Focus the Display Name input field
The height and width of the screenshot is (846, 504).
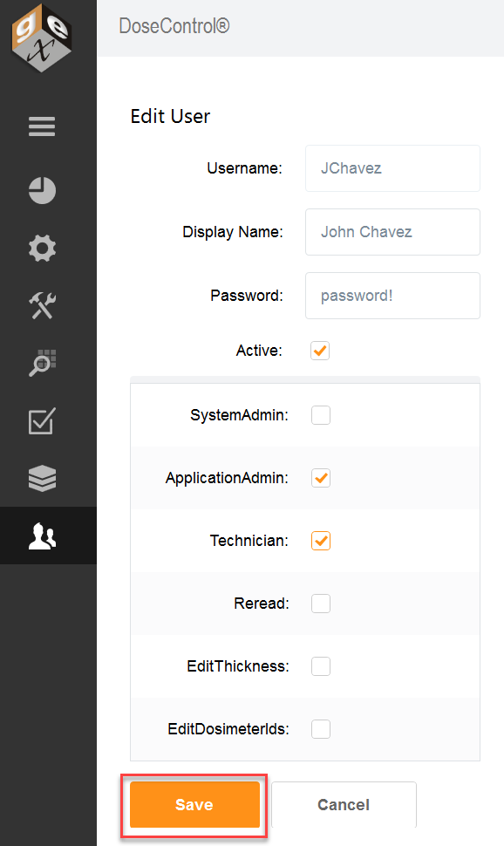393,232
